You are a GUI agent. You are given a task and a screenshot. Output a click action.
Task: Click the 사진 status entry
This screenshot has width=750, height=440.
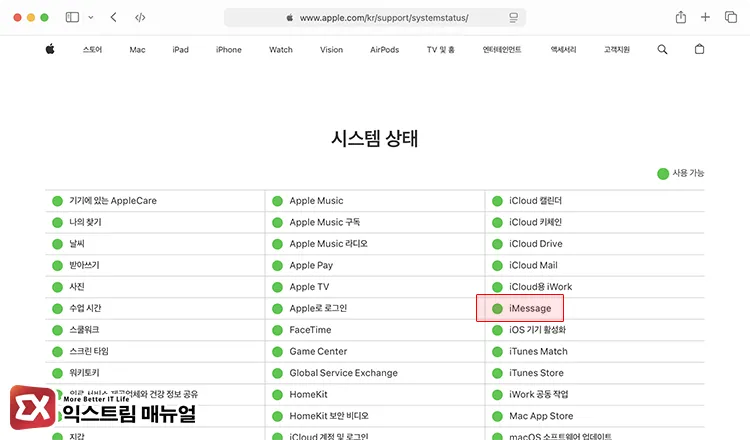(x=77, y=287)
